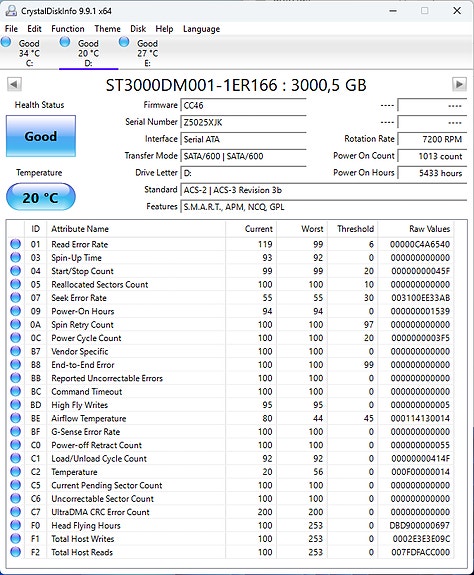Click status orb of High Fly Writes row
Image resolution: width=474 pixels, height=575 pixels.
click(x=15, y=404)
